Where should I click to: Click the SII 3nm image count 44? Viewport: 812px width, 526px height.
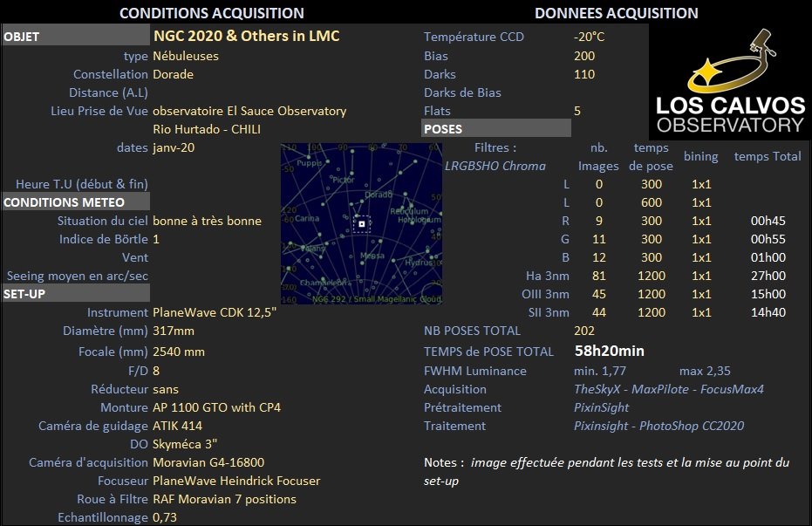click(598, 312)
